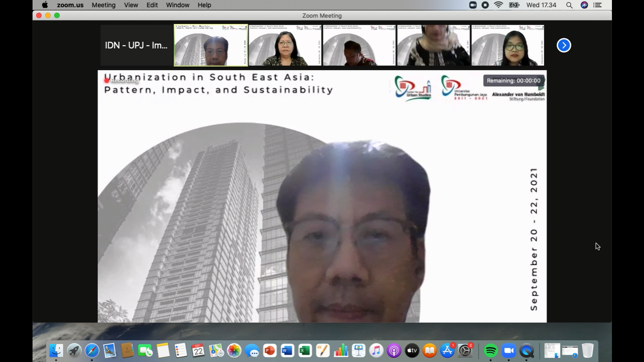This screenshot has width=644, height=362.
Task: Open Launchpad in the dock
Action: click(74, 350)
